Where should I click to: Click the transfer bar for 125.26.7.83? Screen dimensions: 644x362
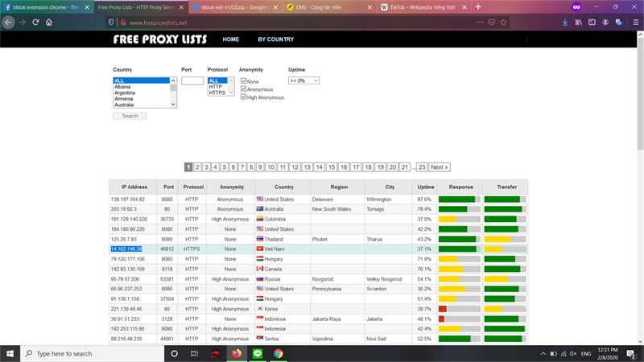click(506, 239)
